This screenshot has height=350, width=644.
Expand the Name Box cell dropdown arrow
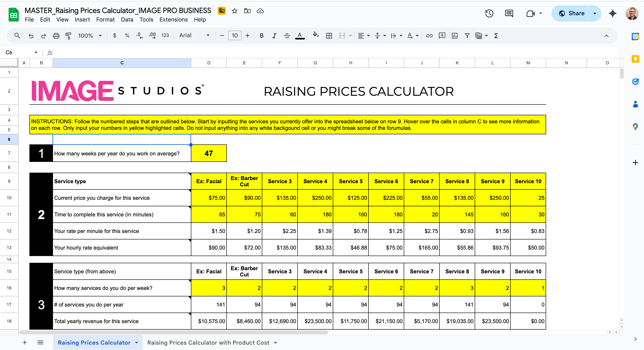click(36, 52)
